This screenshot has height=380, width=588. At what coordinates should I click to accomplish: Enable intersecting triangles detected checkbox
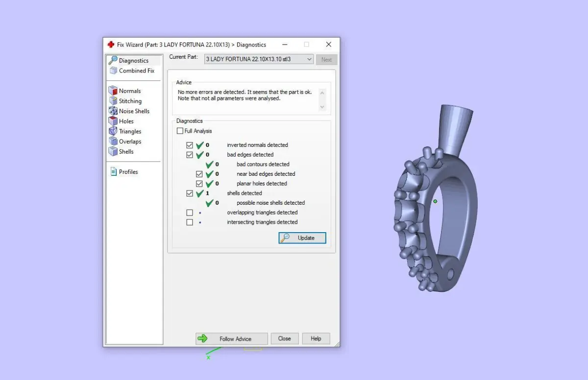190,222
